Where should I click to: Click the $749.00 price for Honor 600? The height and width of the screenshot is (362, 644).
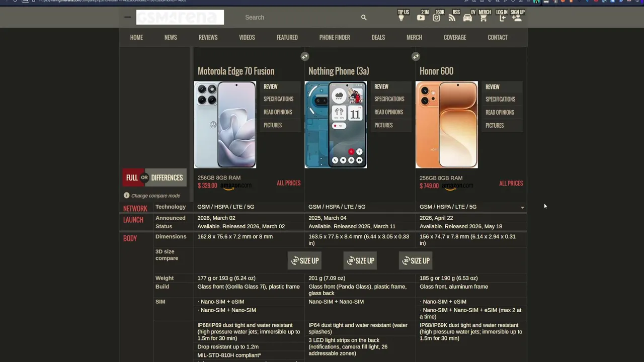pos(429,186)
